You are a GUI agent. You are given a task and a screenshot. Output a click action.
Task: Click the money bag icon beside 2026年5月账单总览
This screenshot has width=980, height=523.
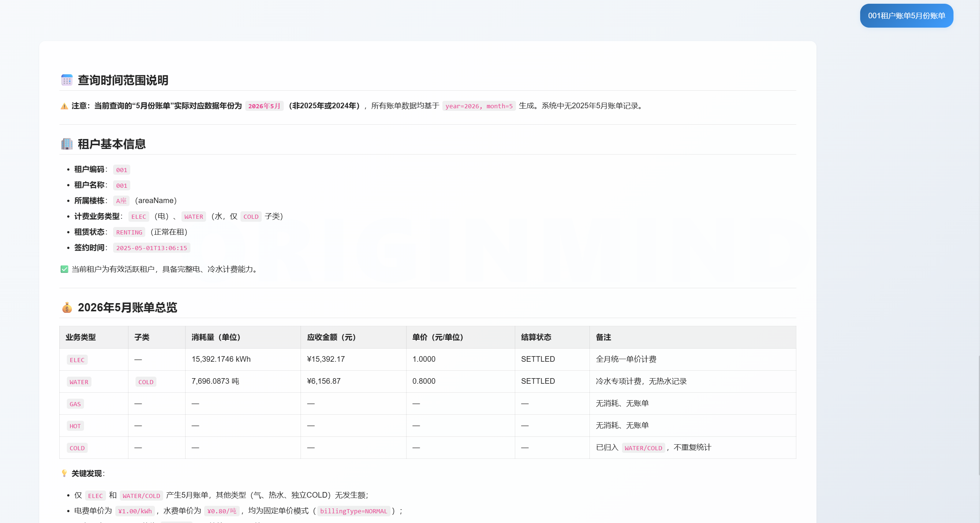(x=67, y=307)
